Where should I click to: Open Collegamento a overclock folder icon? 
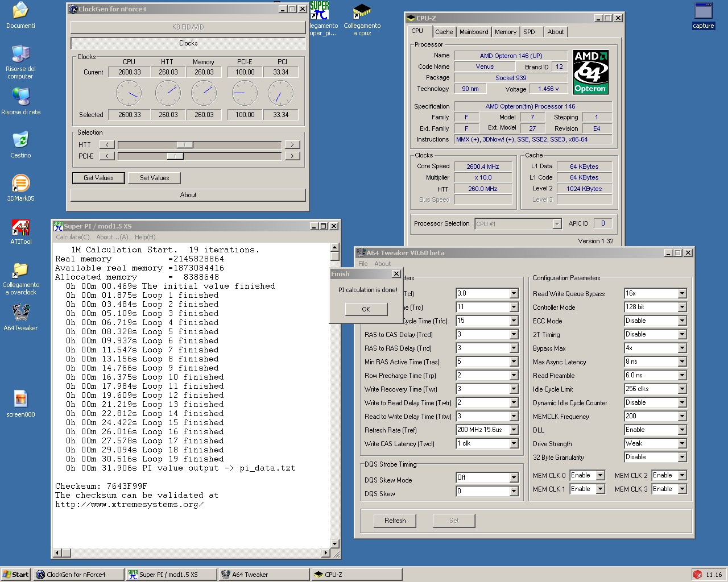pos(20,278)
